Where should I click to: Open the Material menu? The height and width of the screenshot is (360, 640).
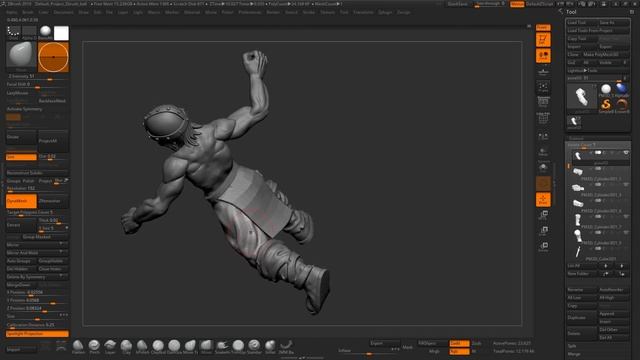192,12
